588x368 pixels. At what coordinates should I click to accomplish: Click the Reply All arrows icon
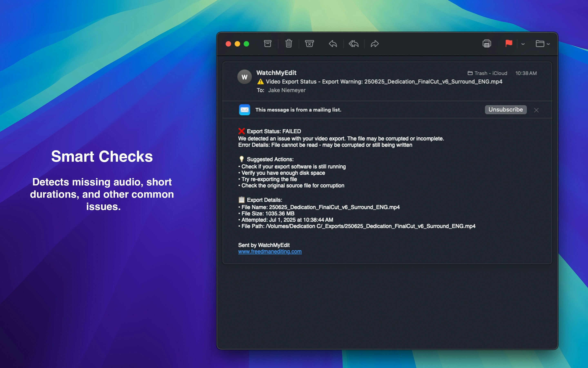pos(354,44)
